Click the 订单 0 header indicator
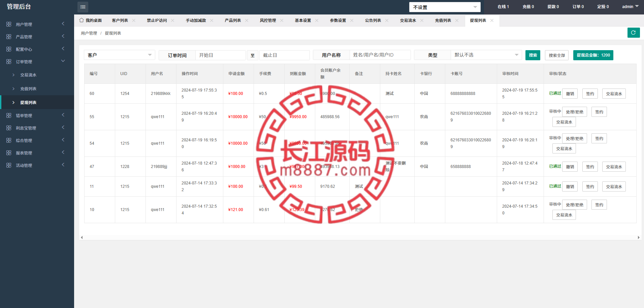The image size is (644, 308). (x=578, y=7)
